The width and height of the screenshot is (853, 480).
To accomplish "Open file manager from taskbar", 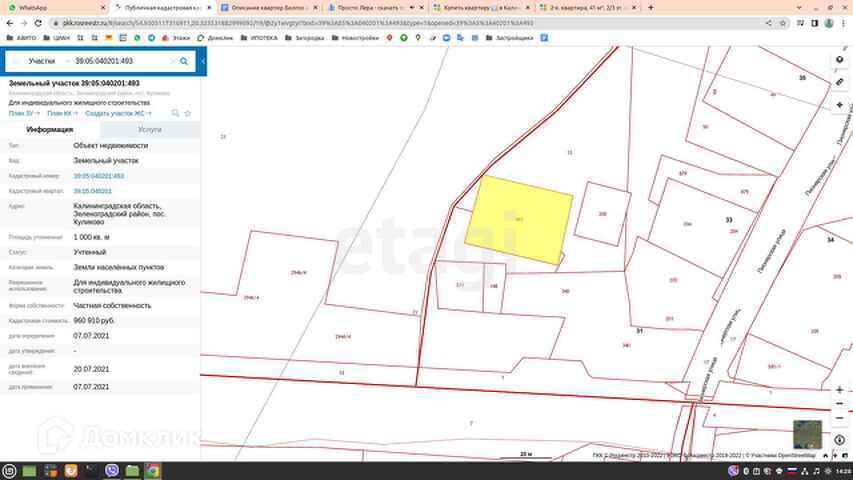I will (132, 471).
